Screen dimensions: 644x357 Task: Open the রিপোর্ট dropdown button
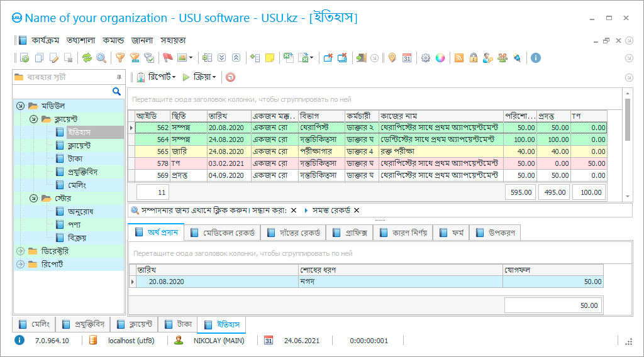tap(157, 77)
